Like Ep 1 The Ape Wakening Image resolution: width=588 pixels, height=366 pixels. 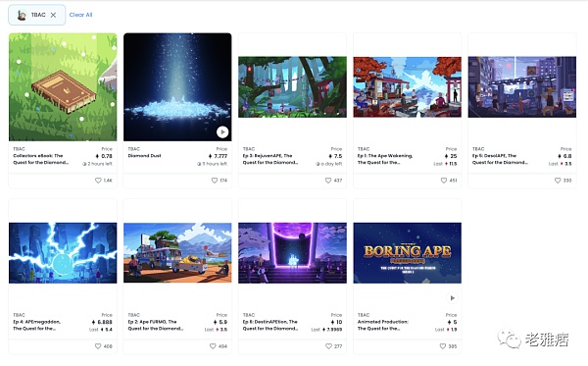444,181
